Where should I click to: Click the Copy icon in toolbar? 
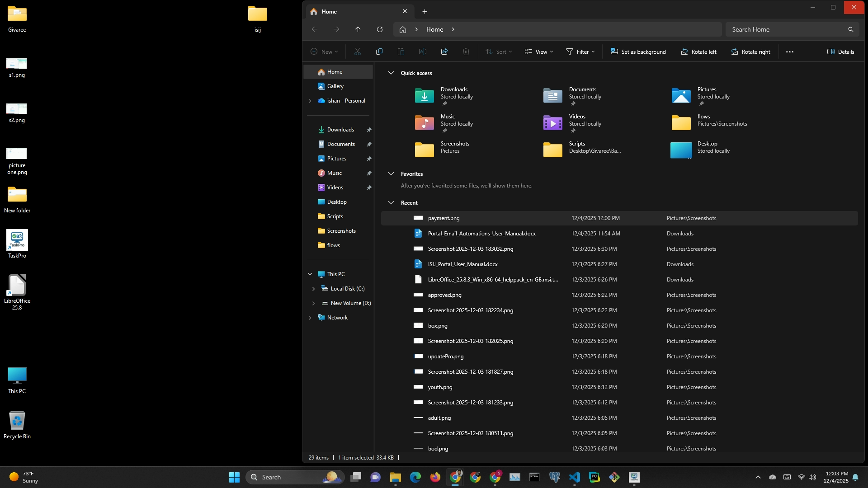pyautogui.click(x=379, y=52)
